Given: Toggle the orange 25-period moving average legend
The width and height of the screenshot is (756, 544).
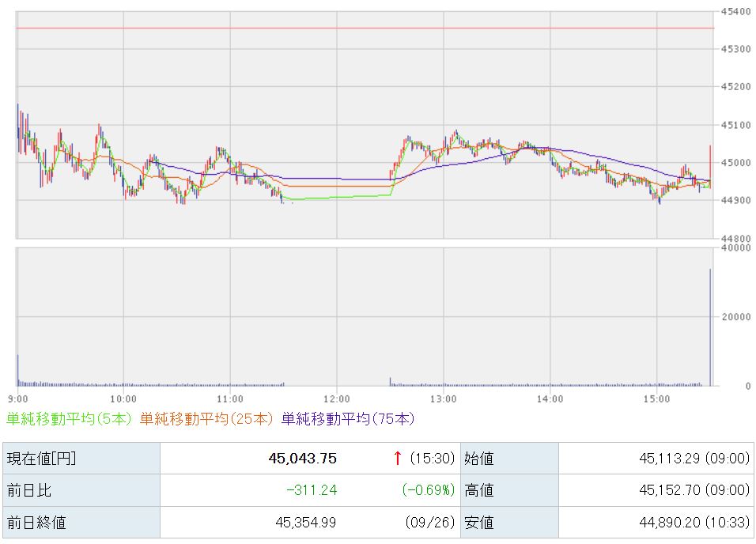Looking at the screenshot, I should 207,418.
